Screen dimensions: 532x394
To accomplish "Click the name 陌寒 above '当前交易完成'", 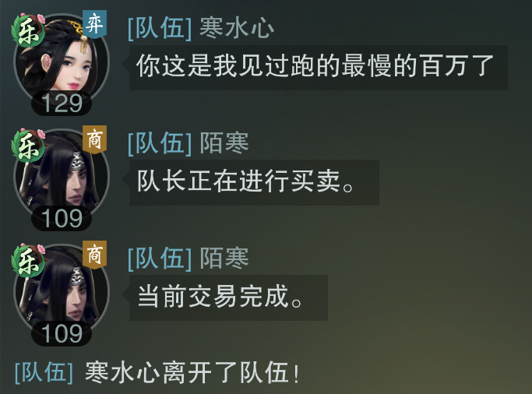I will point(224,259).
